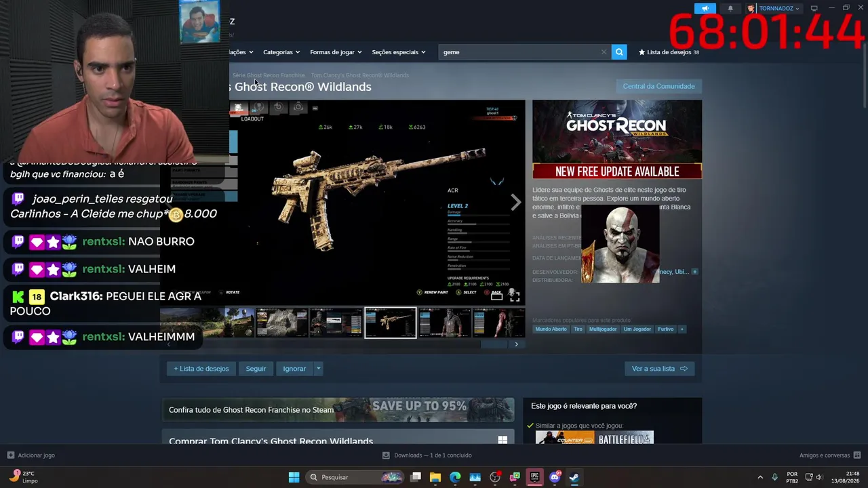Click Adicionar jogo label
The height and width of the screenshot is (488, 868).
coord(37,455)
